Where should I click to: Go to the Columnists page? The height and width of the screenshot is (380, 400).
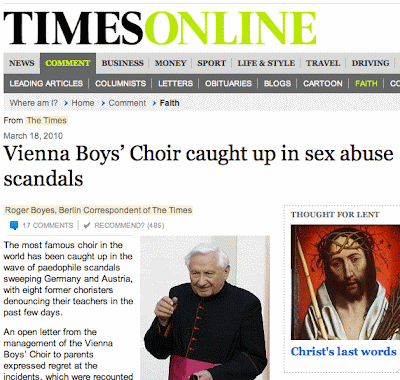coord(120,83)
